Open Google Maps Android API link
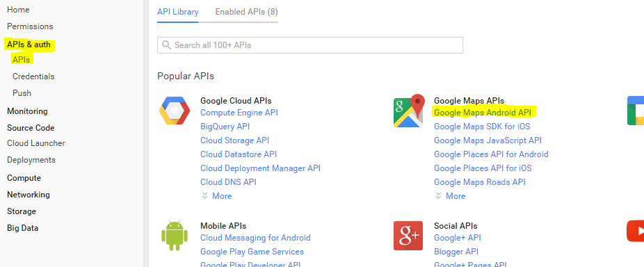This screenshot has height=267, width=644. point(483,112)
